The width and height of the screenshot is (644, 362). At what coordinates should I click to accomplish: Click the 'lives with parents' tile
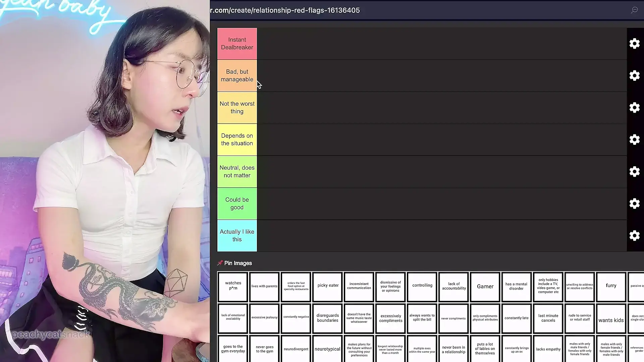pyautogui.click(x=264, y=287)
